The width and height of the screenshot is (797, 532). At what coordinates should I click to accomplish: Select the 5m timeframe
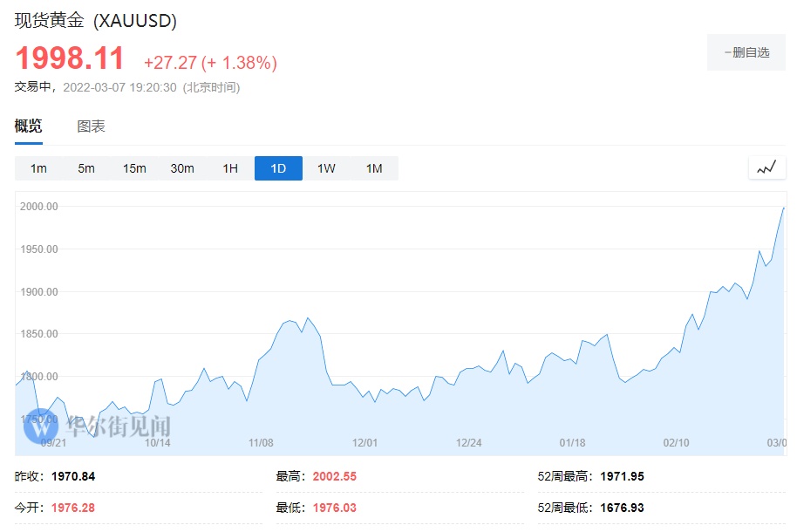(x=86, y=168)
